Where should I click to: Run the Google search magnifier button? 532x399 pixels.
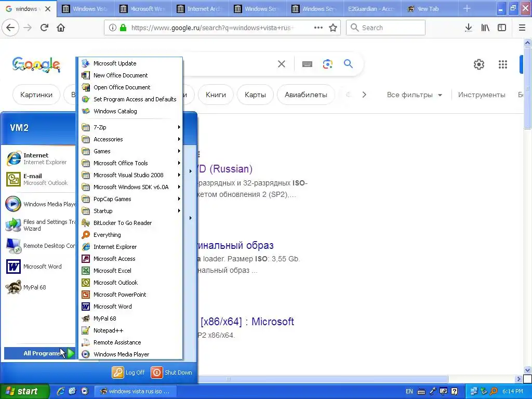[x=349, y=64]
